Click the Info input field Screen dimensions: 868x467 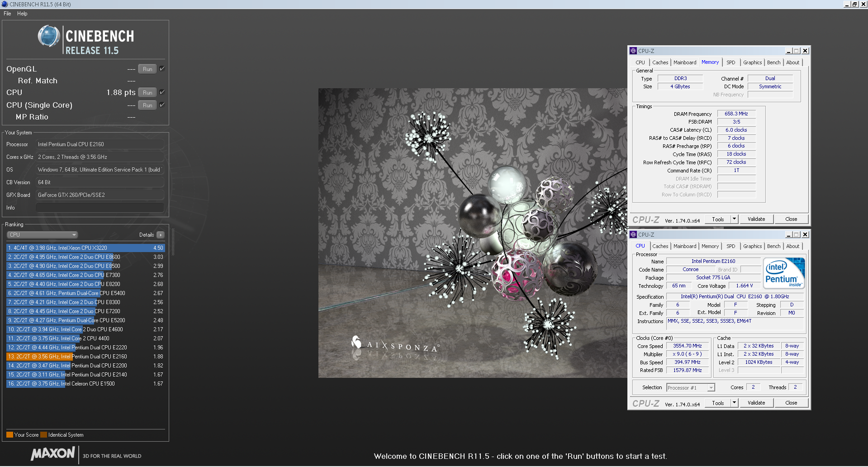click(x=100, y=208)
